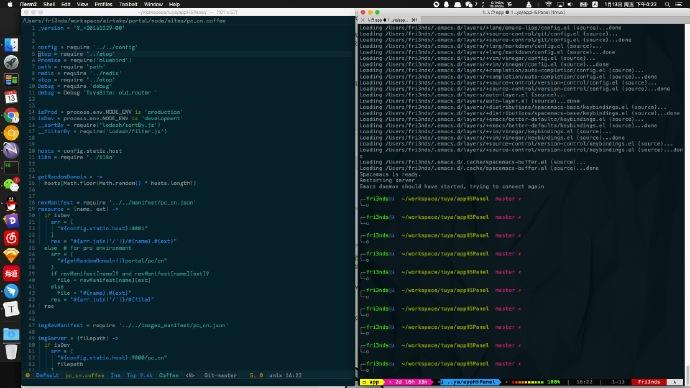Click the tmux 'app' yellow status segment
The width and height of the screenshot is (690, 388).
point(372,382)
